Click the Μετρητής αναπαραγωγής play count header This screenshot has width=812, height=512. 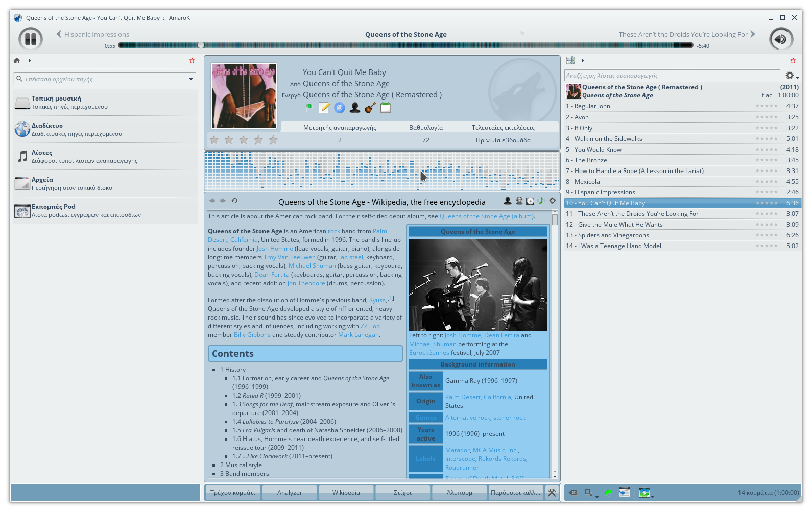click(x=340, y=128)
